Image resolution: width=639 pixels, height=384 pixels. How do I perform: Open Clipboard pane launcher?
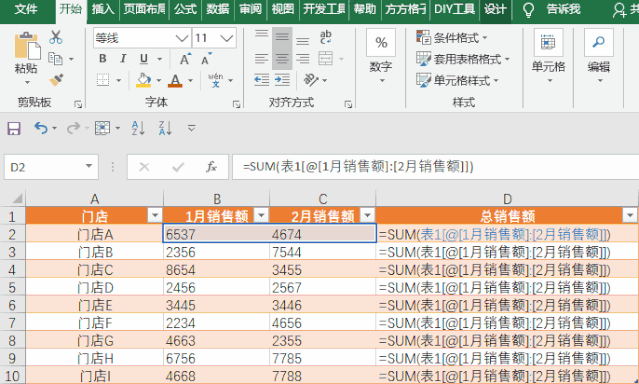point(78,104)
